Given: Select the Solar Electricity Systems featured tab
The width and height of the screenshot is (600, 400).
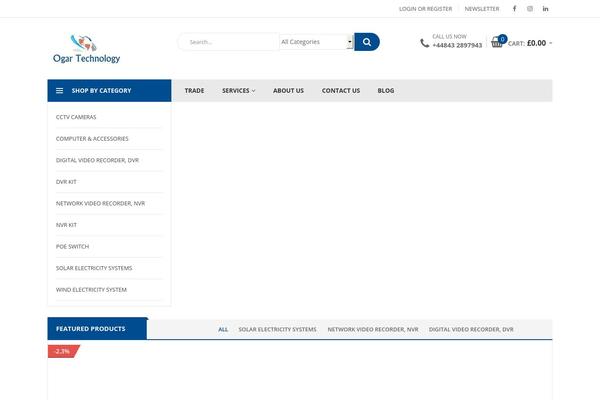Looking at the screenshot, I should (277, 329).
